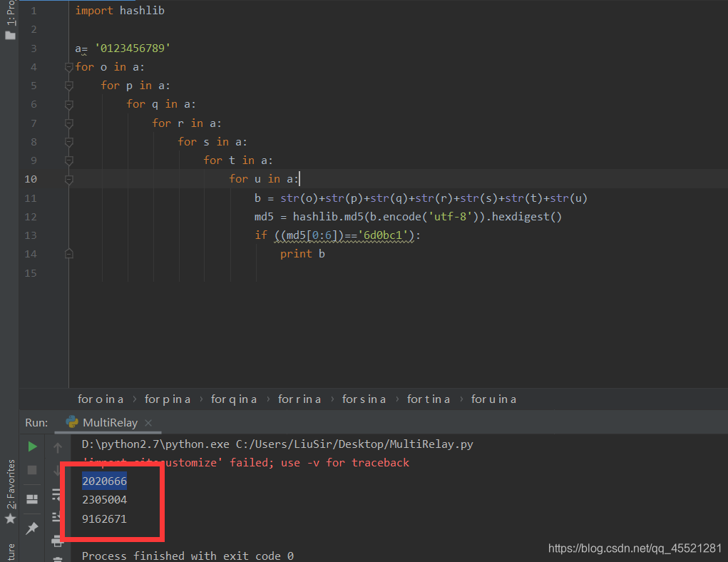This screenshot has width=728, height=562.
Task: Select 'for u in a' breadcrumb
Action: click(x=493, y=399)
